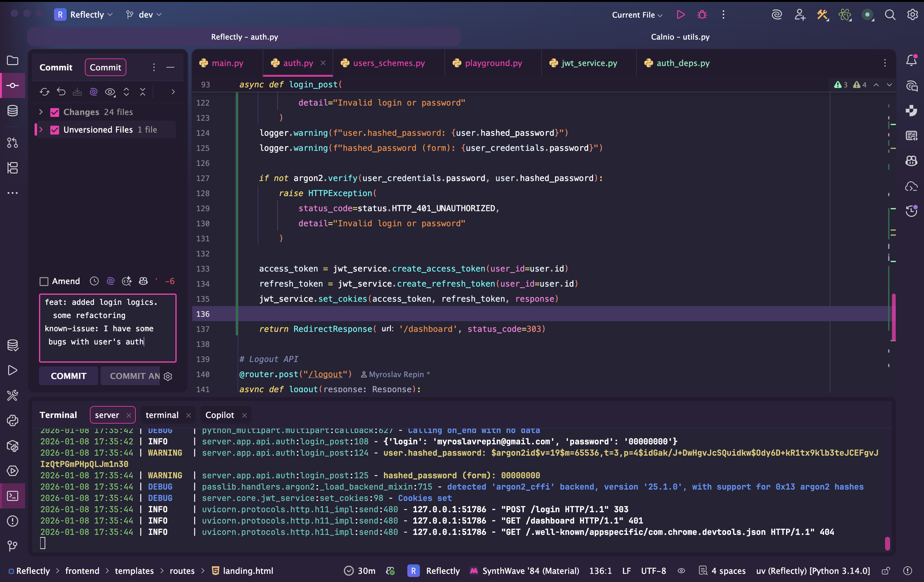Click the Rollback arrow in Commit toolbar
This screenshot has height=582, width=924.
[61, 92]
